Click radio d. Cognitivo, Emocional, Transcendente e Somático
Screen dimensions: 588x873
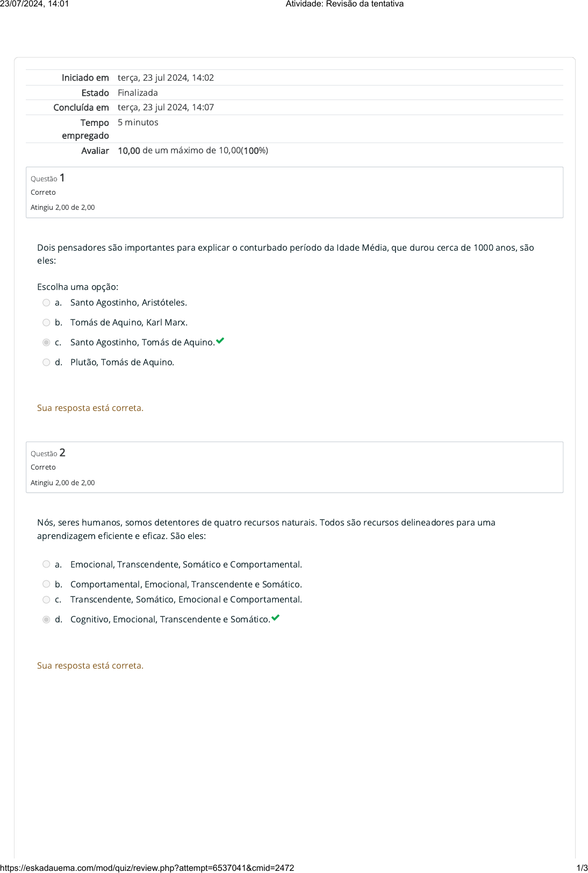point(46,620)
